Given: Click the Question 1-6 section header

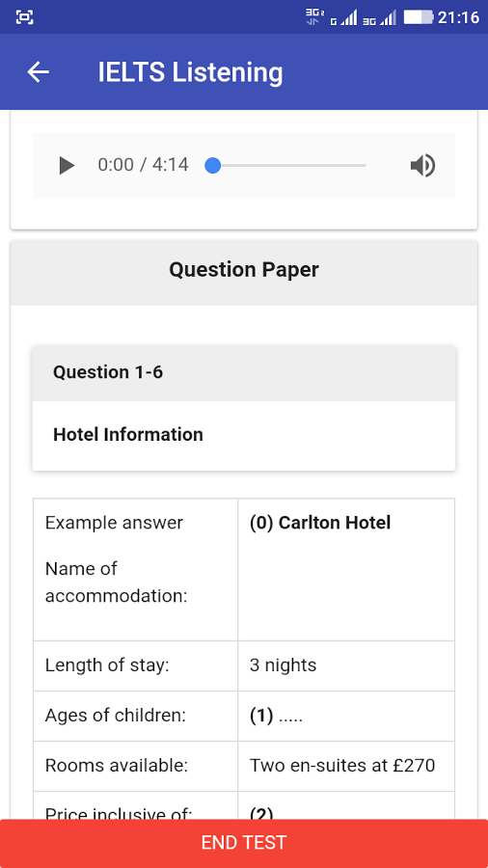Looking at the screenshot, I should click(x=244, y=372).
